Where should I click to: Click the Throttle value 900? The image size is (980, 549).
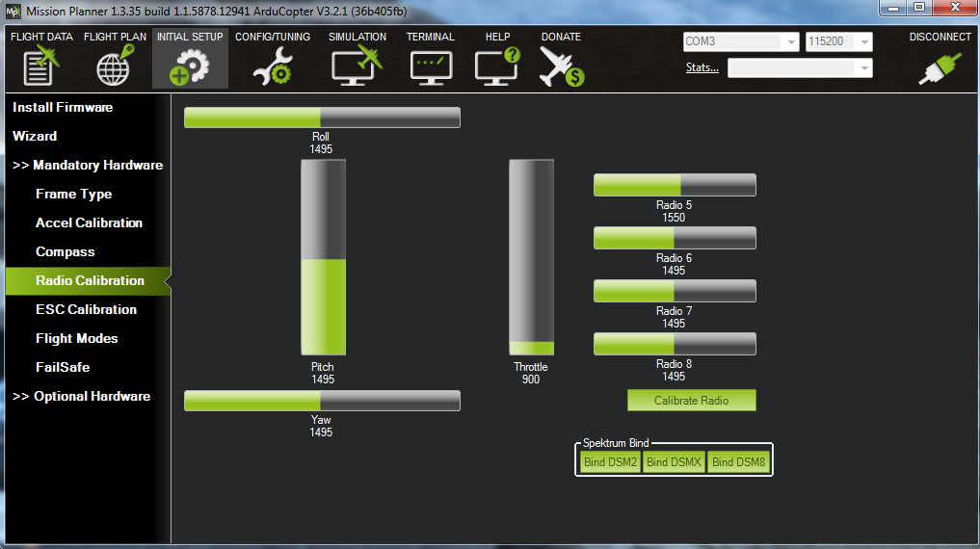(x=531, y=379)
